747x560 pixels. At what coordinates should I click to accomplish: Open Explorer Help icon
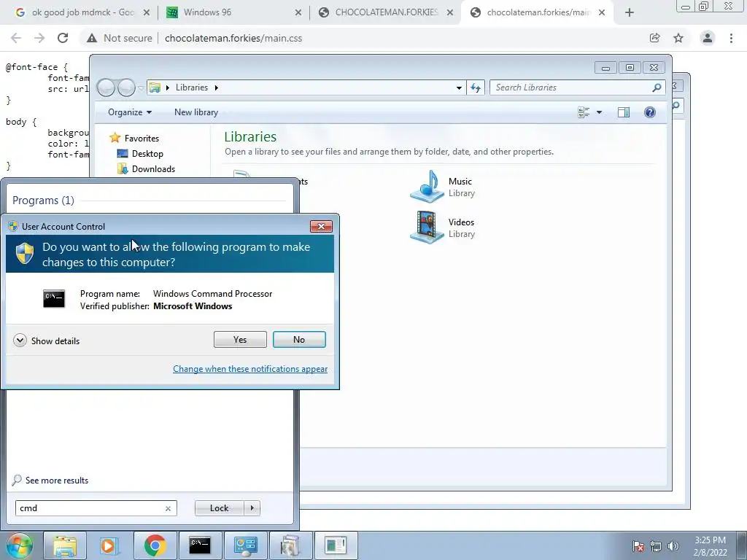(649, 112)
